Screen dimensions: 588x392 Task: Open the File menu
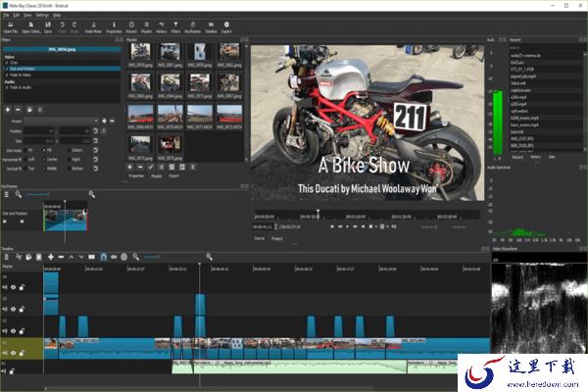(7, 15)
